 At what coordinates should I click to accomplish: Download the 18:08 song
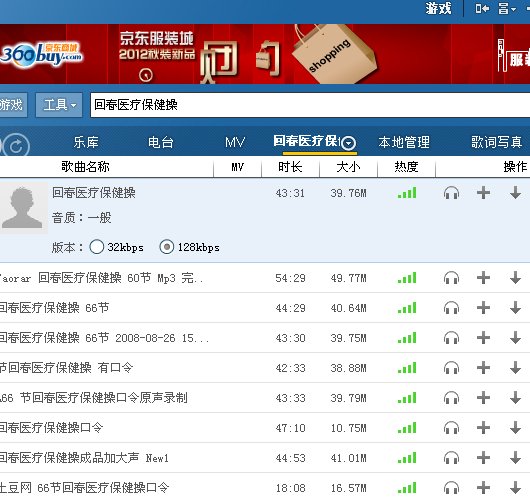(x=515, y=487)
